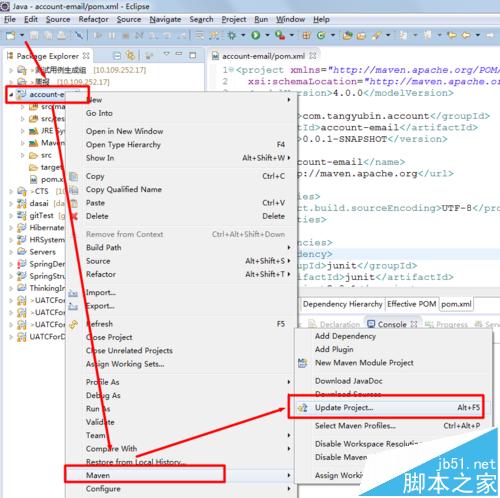Expand the Servers project node
The width and height of the screenshot is (500, 498).
tap(11, 252)
